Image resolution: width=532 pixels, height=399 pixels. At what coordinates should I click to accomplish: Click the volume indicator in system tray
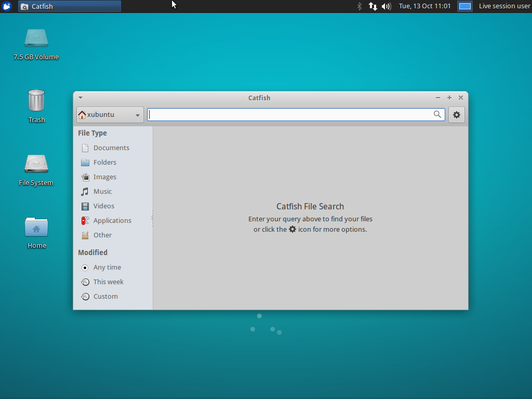[385, 6]
